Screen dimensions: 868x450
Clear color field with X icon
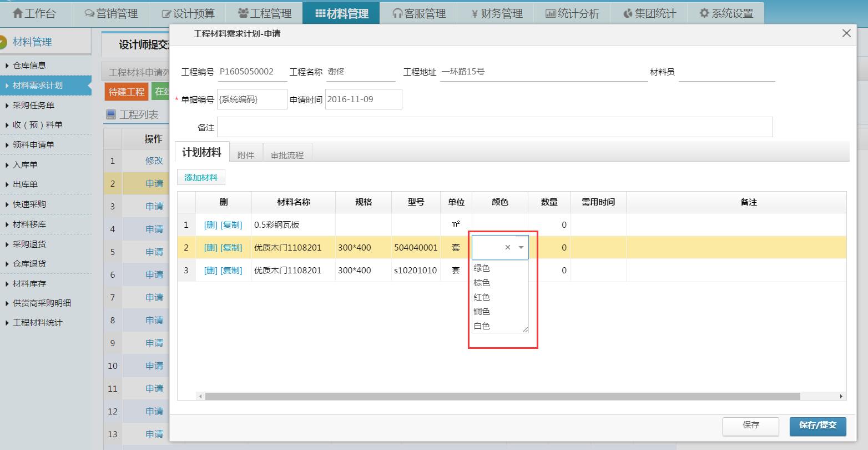pyautogui.click(x=507, y=248)
